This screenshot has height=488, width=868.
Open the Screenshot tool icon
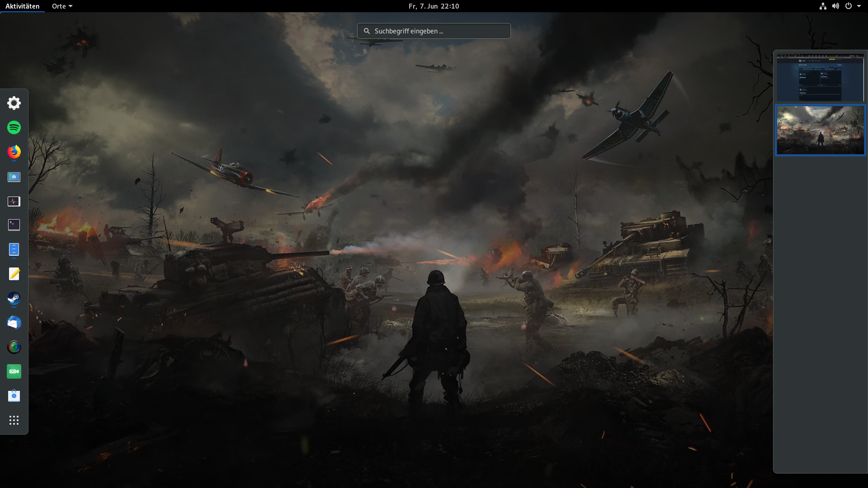14,177
